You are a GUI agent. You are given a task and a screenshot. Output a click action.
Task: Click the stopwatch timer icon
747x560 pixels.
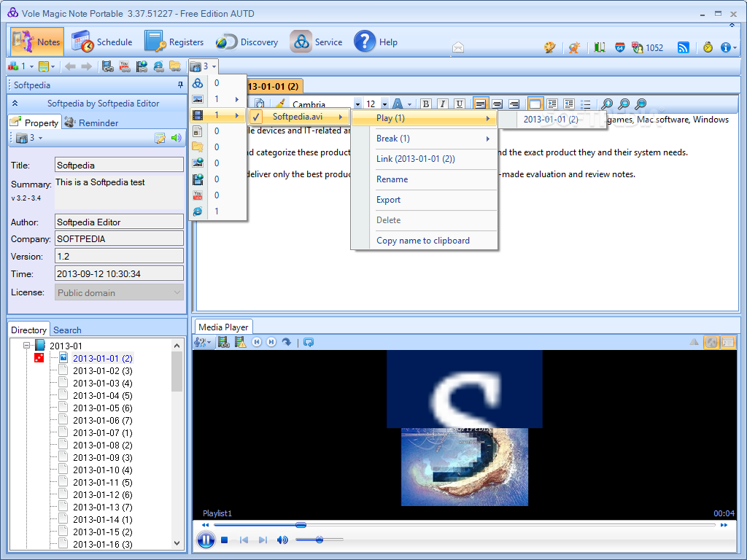pos(708,47)
